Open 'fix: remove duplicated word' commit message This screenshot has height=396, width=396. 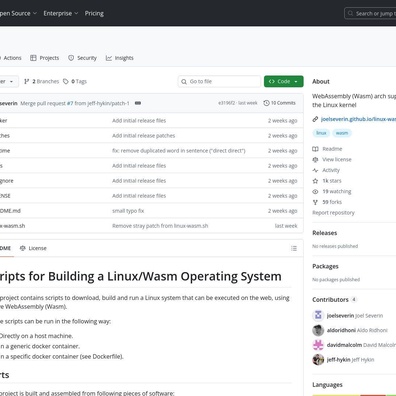[x=179, y=151]
